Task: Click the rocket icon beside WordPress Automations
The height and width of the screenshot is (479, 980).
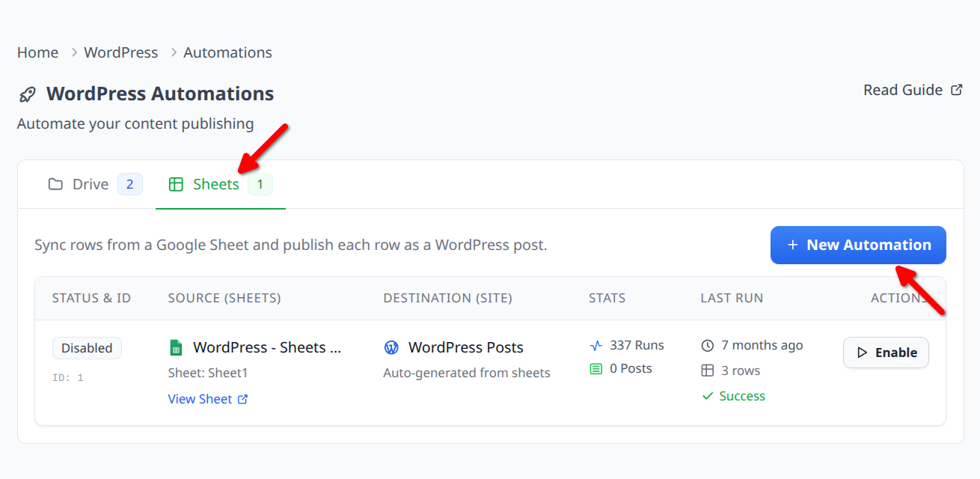Action: click(x=28, y=95)
